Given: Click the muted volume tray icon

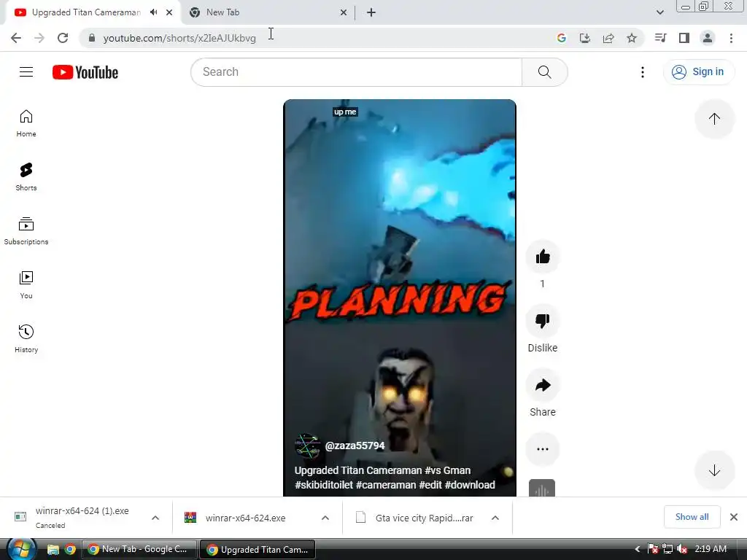Looking at the screenshot, I should point(682,549).
